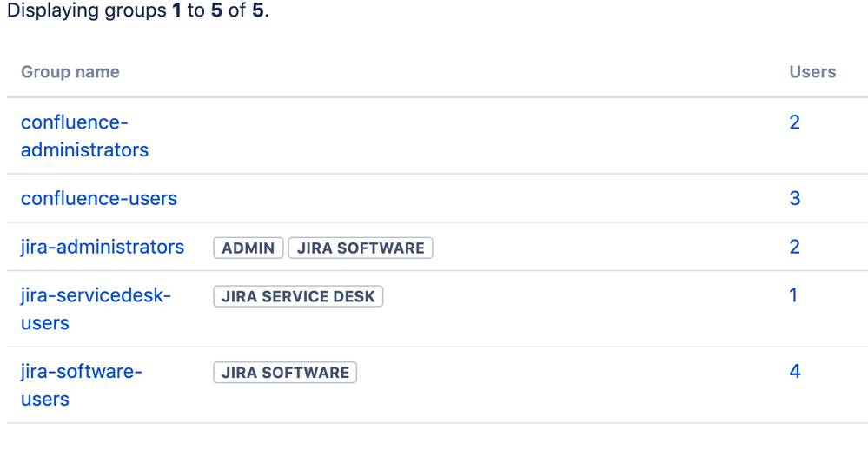Click the Users column header

click(812, 72)
